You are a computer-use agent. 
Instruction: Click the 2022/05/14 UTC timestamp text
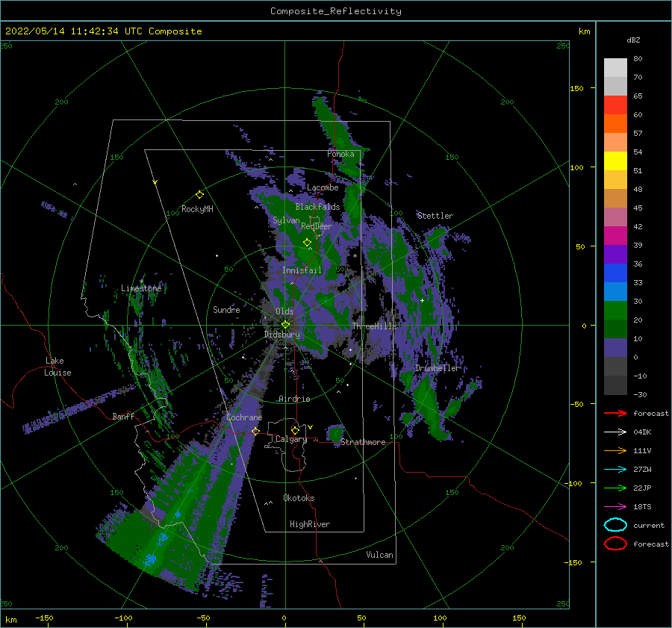tap(103, 31)
